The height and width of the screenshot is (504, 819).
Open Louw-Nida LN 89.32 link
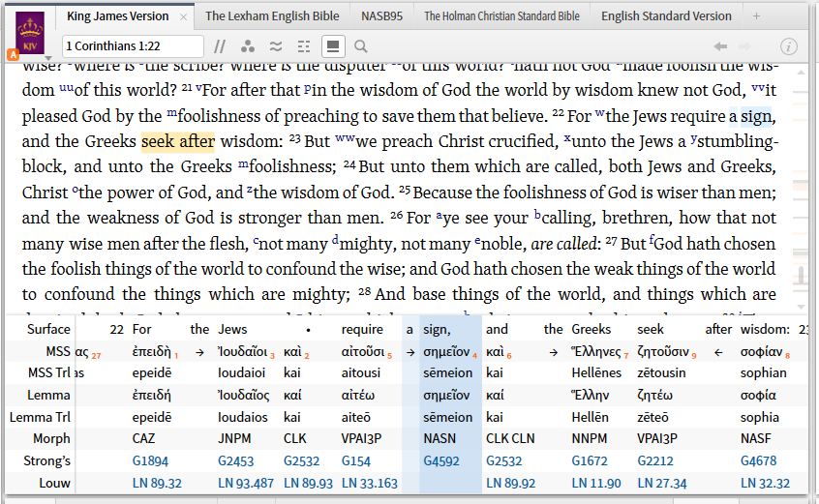[157, 483]
